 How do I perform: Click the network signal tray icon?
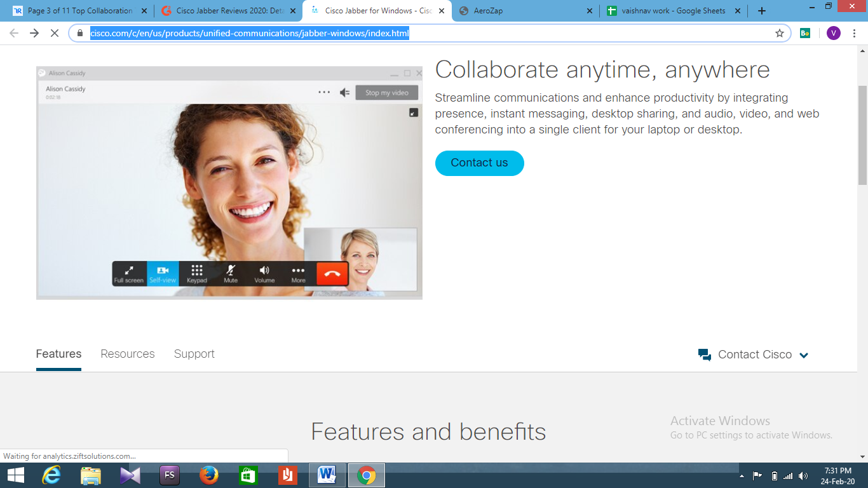pos(788,476)
